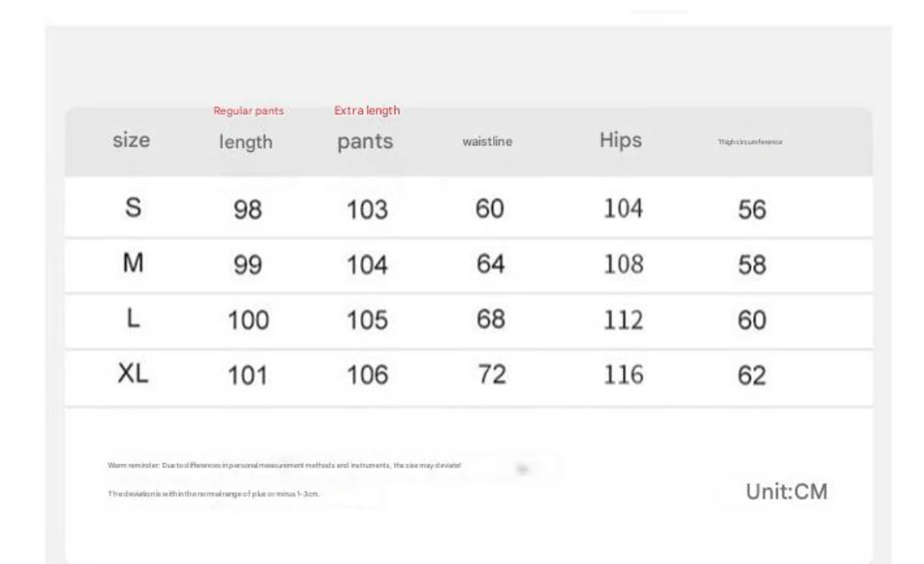Select the size XL row label
The height and width of the screenshot is (564, 924).
click(x=133, y=373)
